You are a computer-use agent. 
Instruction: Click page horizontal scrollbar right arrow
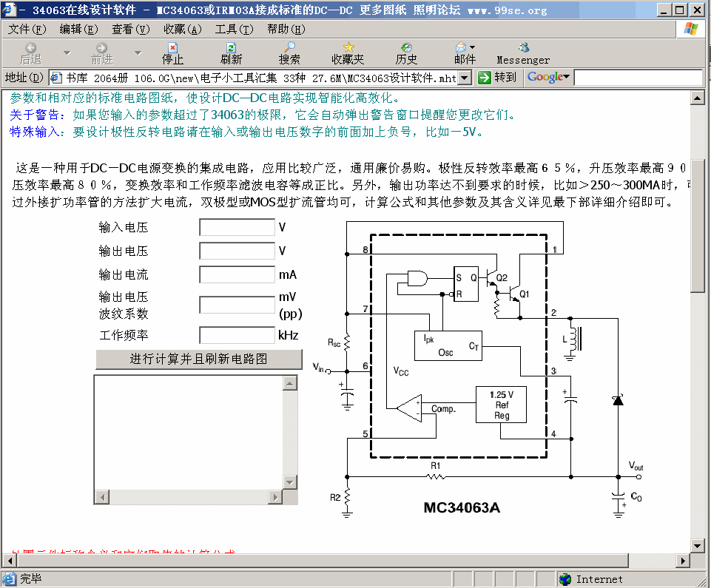click(x=683, y=561)
